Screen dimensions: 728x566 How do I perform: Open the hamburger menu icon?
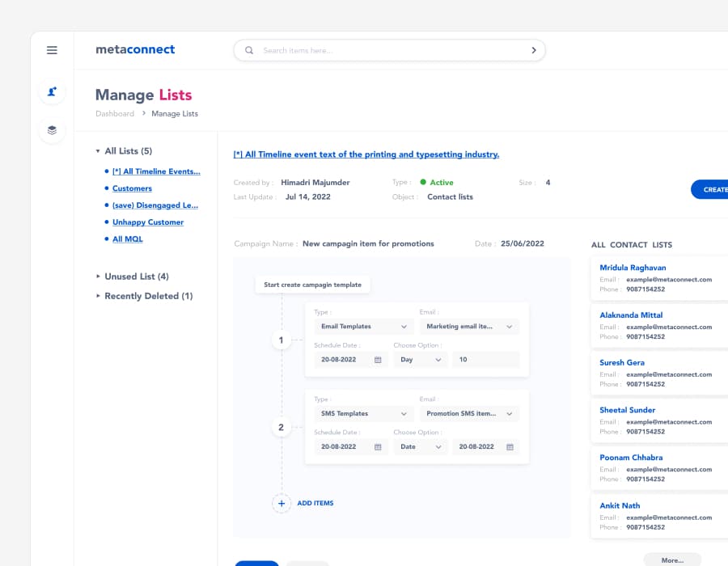pos(52,50)
